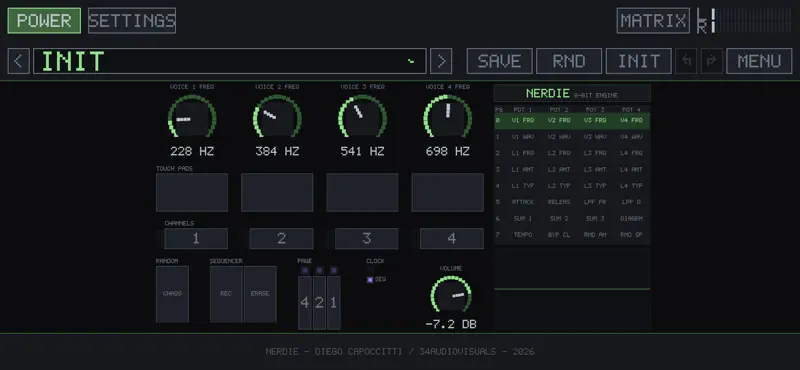The image size is (800, 370).
Task: Toggle channel 3 button
Action: tap(366, 238)
